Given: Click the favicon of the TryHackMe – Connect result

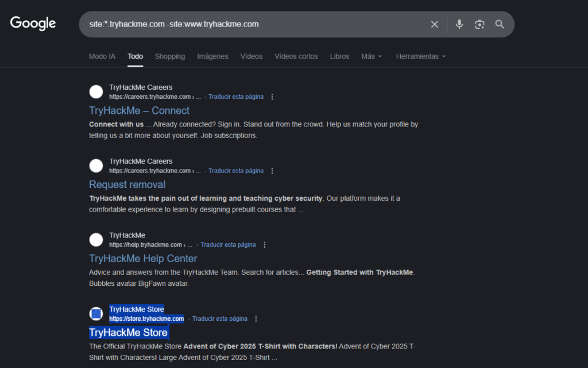Looking at the screenshot, I should 96,91.
